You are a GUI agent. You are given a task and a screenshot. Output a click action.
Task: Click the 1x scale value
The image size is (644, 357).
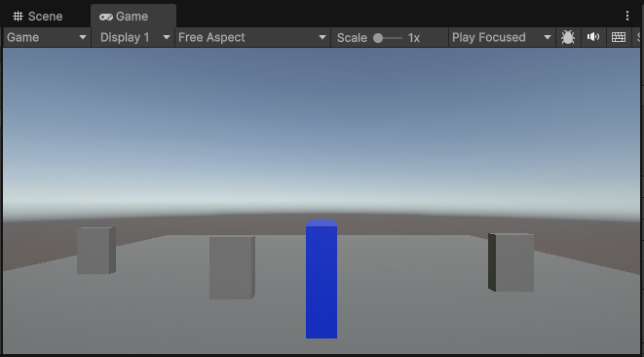pyautogui.click(x=414, y=38)
